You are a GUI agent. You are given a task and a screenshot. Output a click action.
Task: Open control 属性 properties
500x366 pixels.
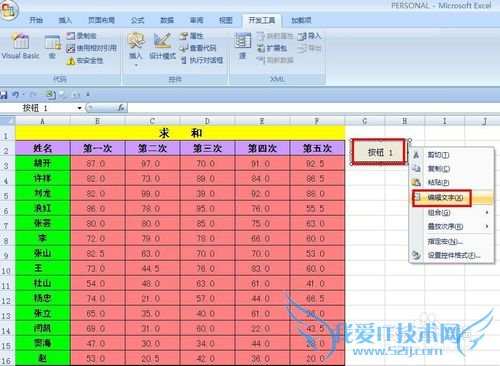coord(191,36)
